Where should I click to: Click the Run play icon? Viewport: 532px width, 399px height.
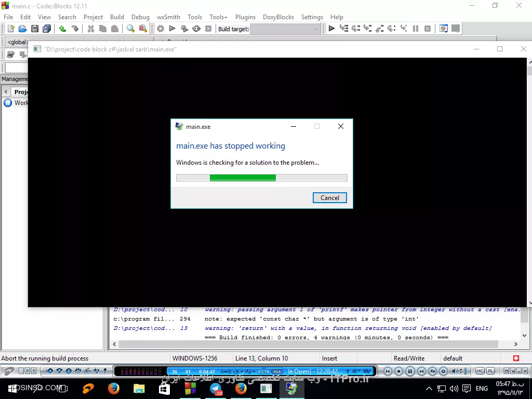[172, 29]
